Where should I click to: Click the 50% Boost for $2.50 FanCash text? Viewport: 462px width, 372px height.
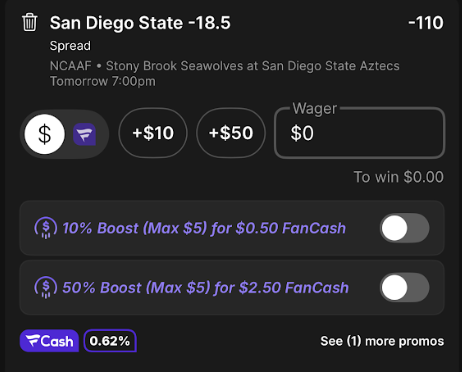pyautogui.click(x=205, y=288)
